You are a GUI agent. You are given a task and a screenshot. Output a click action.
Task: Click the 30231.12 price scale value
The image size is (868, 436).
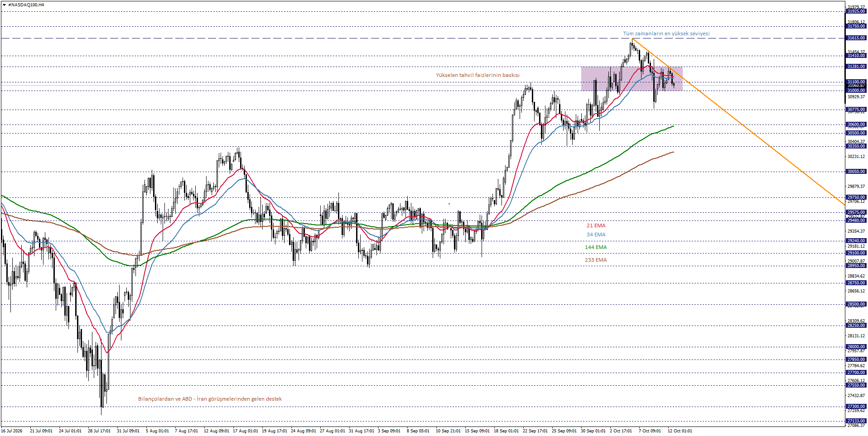pos(856,157)
